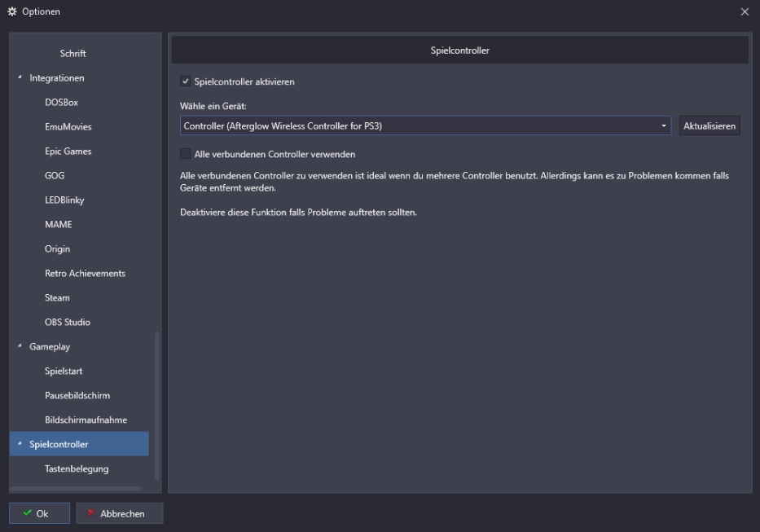Click the sidebar horizontal scrollbar

pos(75,488)
